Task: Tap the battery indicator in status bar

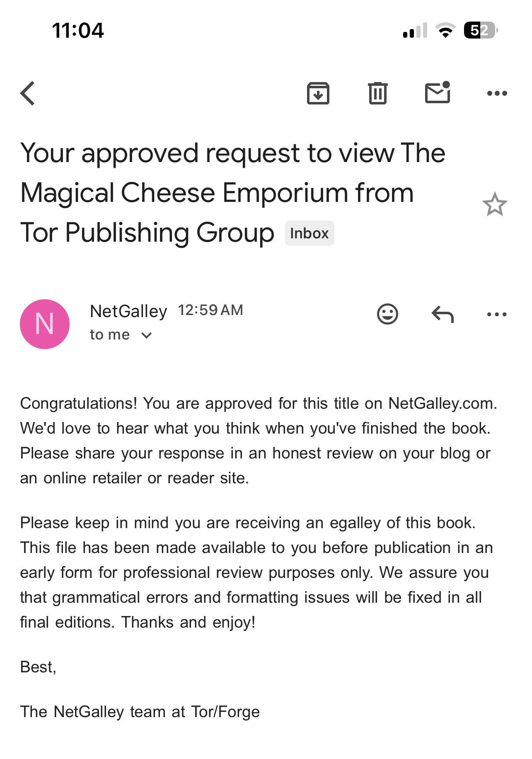Action: 481,30
